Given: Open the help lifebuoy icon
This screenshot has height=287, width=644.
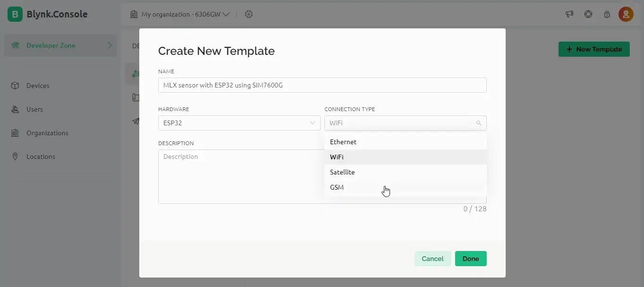Looking at the screenshot, I should point(588,14).
